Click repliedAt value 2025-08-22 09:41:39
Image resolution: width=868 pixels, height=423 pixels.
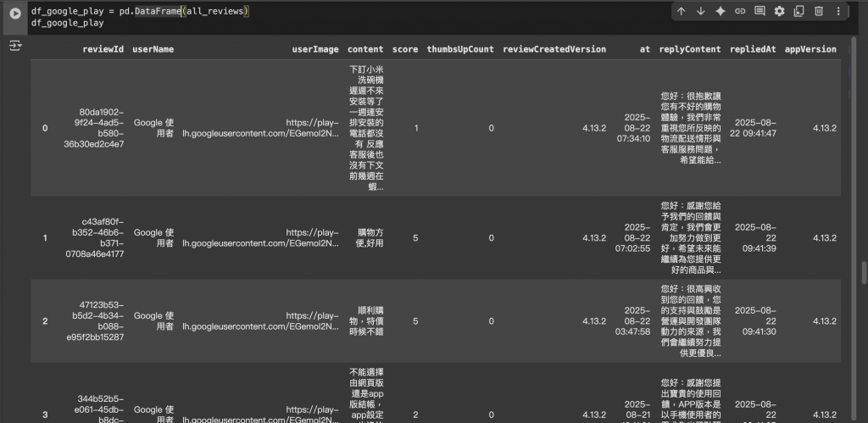755,238
